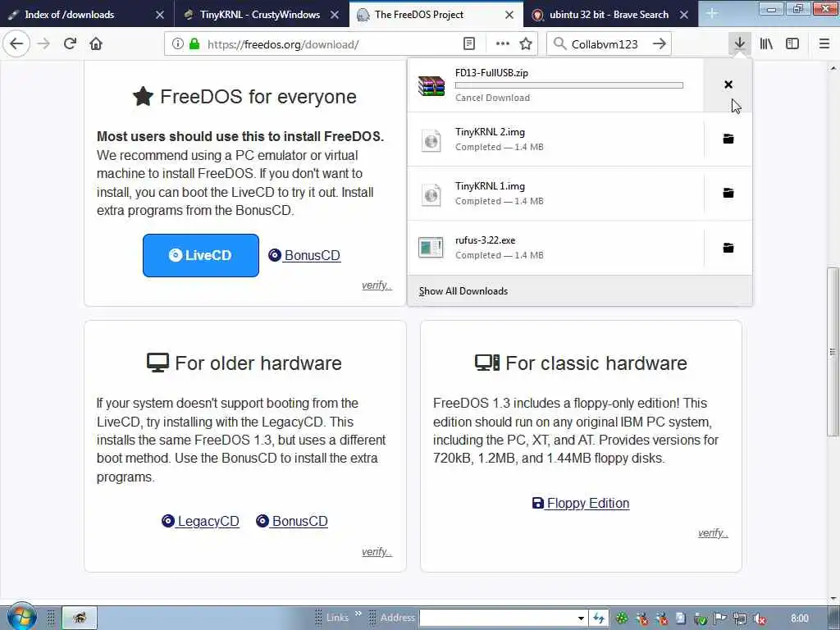This screenshot has width=840, height=630.
Task: Show the sidebar panel
Action: point(792,44)
